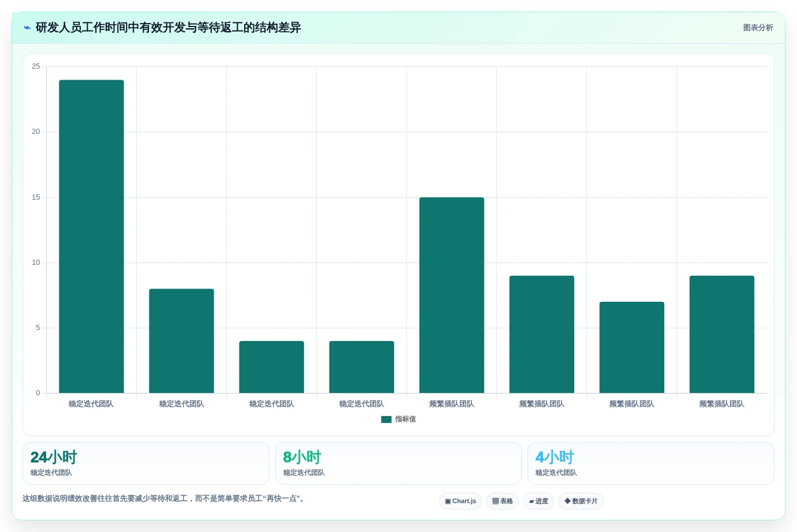The image size is (797, 532).
Task: Select the 进度 tag chip
Action: 538,501
